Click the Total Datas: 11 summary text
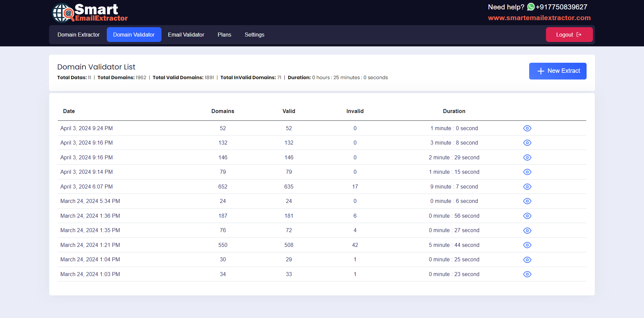644x318 pixels. tap(74, 77)
